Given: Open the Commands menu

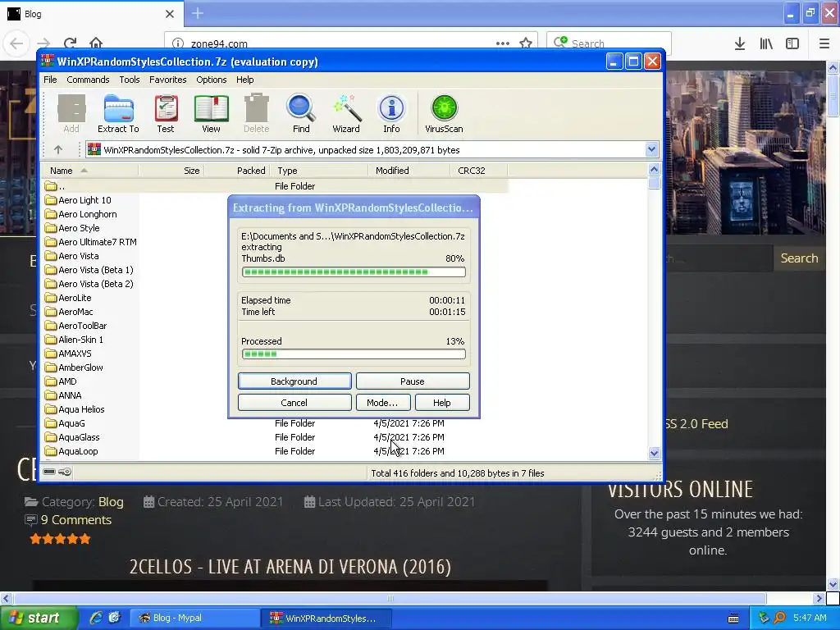Looking at the screenshot, I should click(88, 80).
